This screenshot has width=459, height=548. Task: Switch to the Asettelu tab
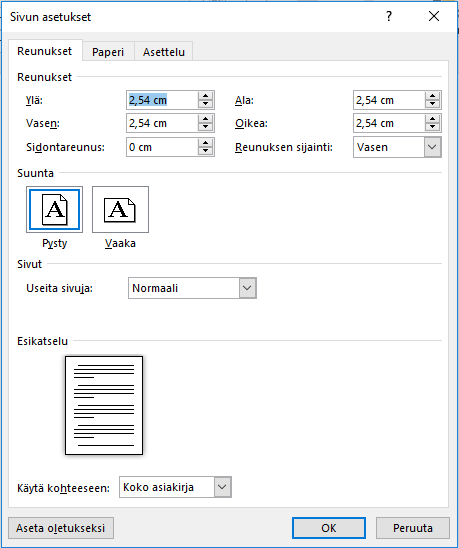pos(164,52)
